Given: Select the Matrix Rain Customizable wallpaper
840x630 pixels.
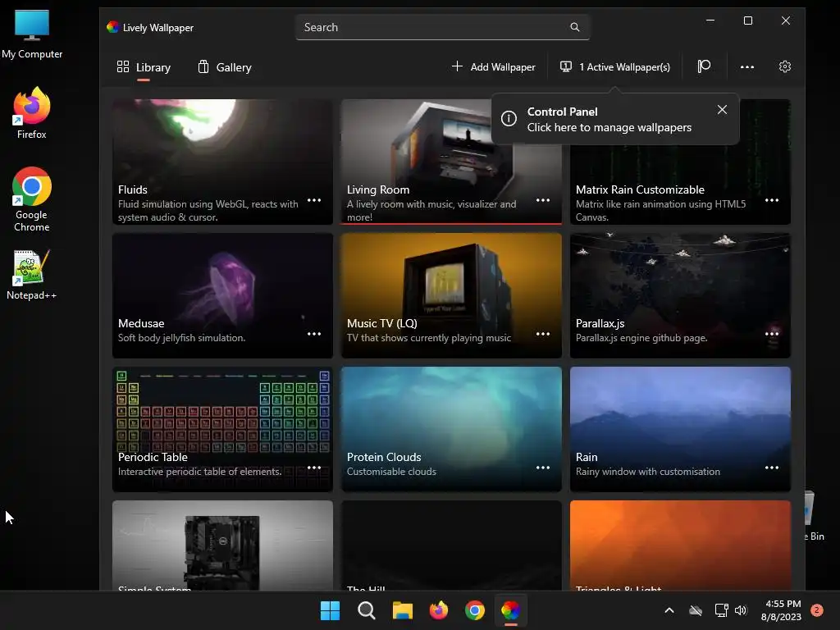Looking at the screenshot, I should coord(680,162).
